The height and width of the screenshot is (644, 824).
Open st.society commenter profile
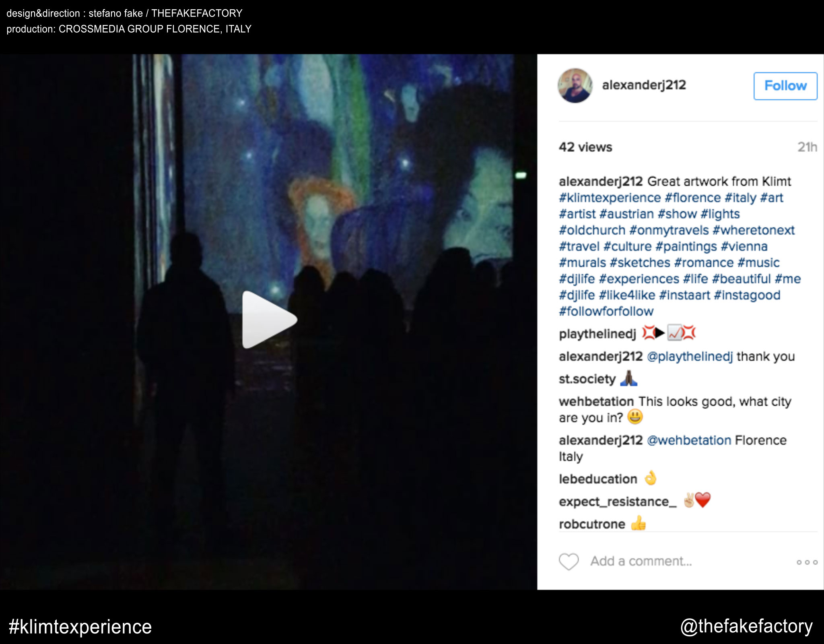587,379
